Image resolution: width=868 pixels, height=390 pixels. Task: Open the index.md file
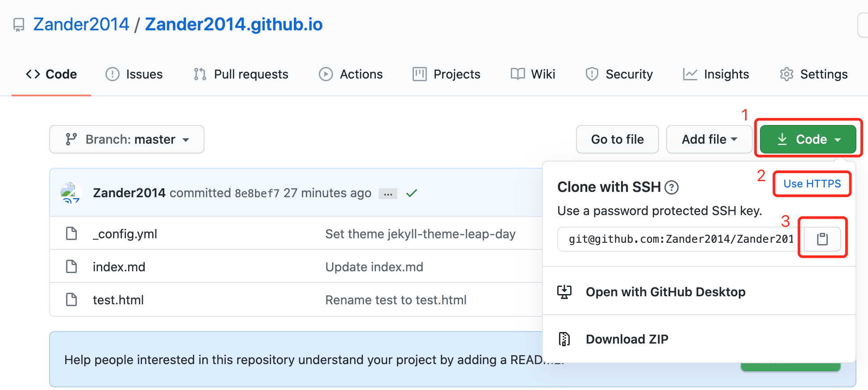[119, 267]
